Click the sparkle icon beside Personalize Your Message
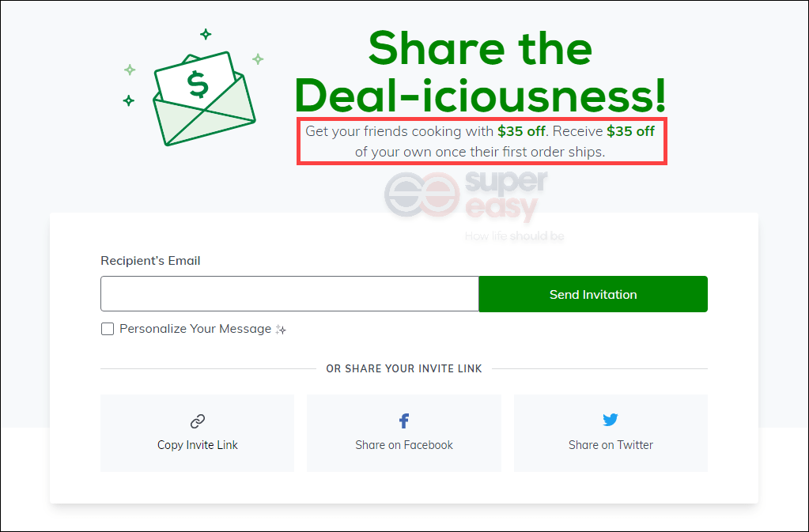Image resolution: width=809 pixels, height=532 pixels. 281,330
